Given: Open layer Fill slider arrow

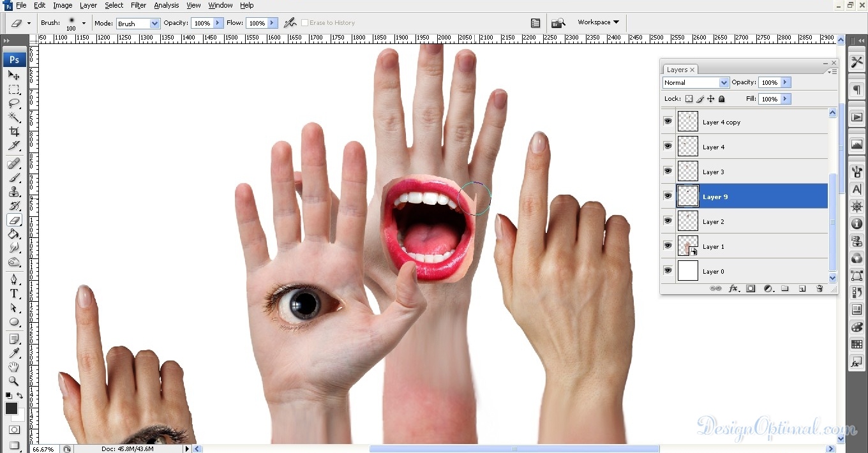Looking at the screenshot, I should click(x=786, y=99).
